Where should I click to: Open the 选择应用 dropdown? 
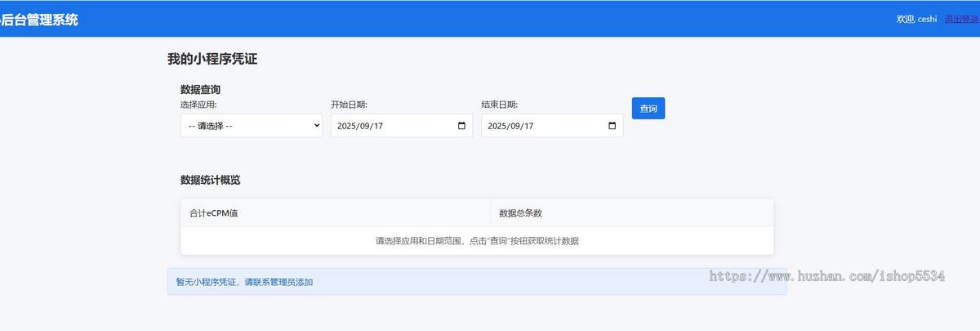pos(251,125)
